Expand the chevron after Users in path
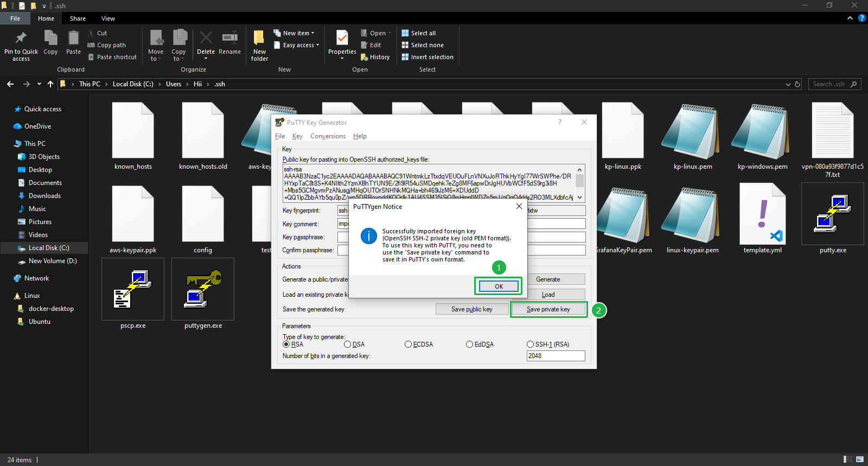 (x=187, y=84)
